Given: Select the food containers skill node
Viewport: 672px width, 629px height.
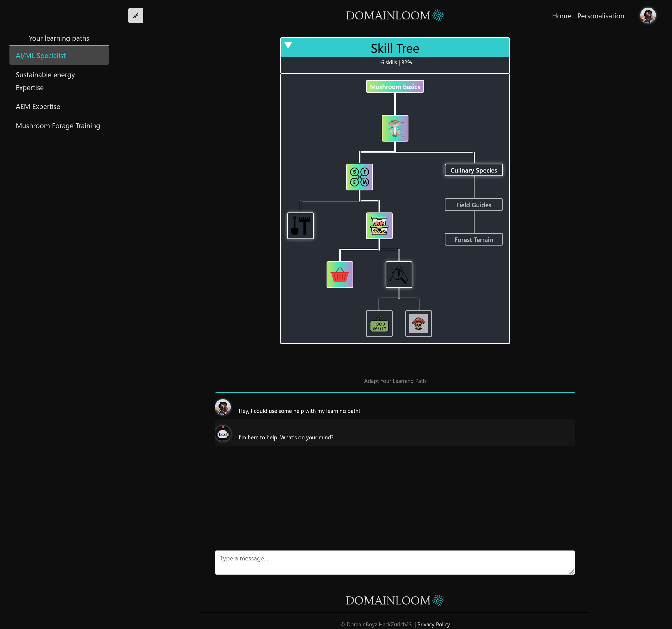Looking at the screenshot, I should [x=379, y=226].
